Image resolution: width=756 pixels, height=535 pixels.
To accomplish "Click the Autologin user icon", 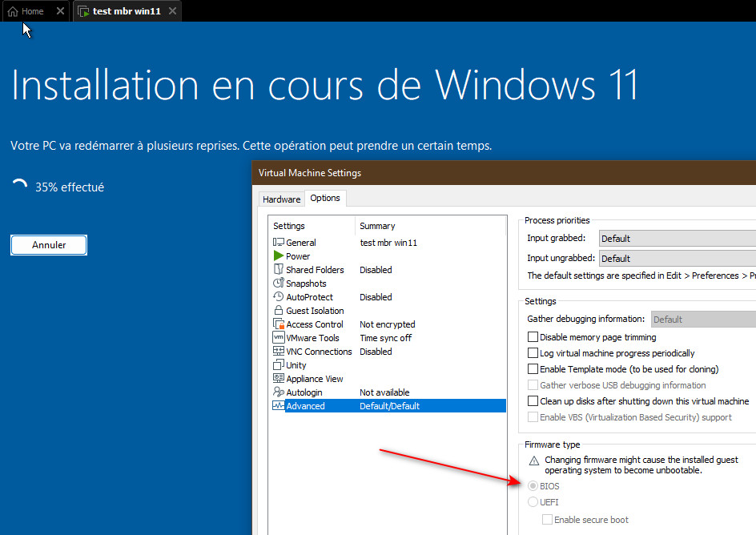I will coord(278,392).
